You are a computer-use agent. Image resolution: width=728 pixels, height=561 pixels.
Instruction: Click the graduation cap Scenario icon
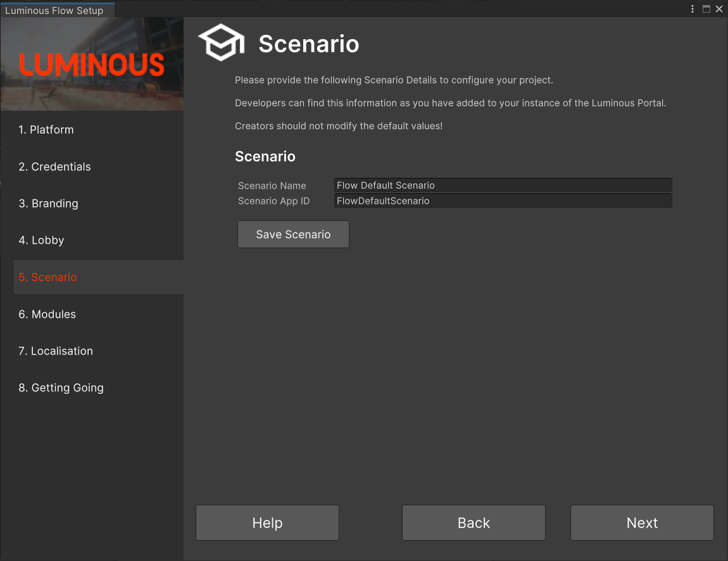(x=221, y=43)
